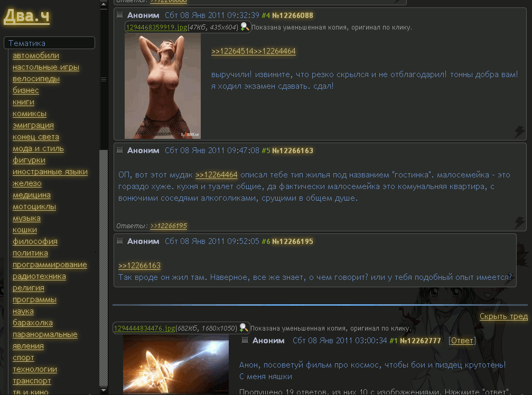Click the lightning bolt icon on post #4
Screen dimensions: 532x395
(x=519, y=131)
